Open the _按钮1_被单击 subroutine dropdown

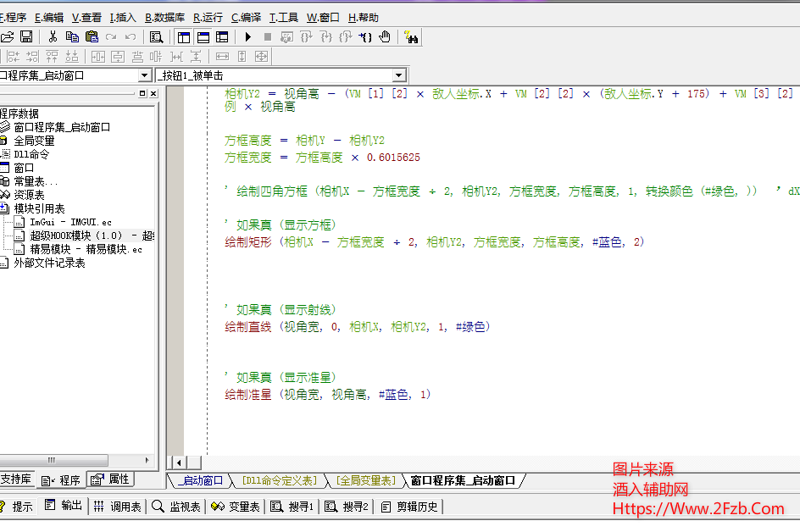click(399, 75)
